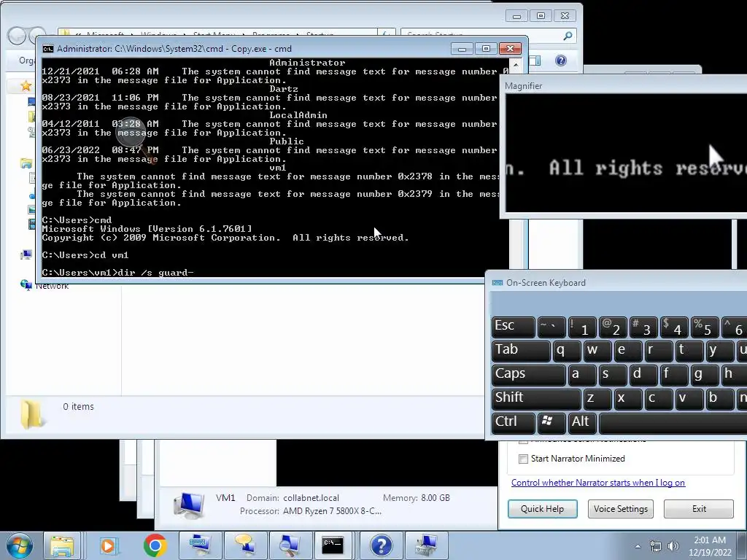
Task: Tap the b key on the On-Screen Keyboard
Action: [719, 399]
